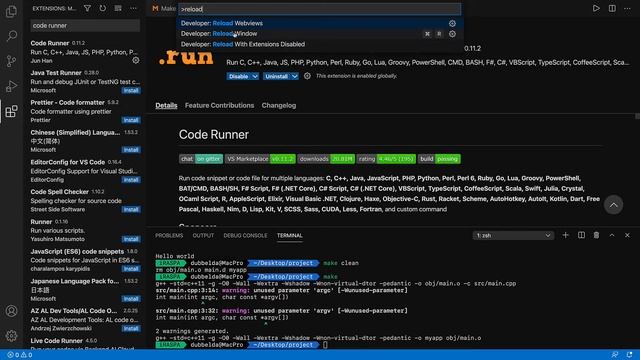Open the Search view in activity bar

[x=11, y=36]
